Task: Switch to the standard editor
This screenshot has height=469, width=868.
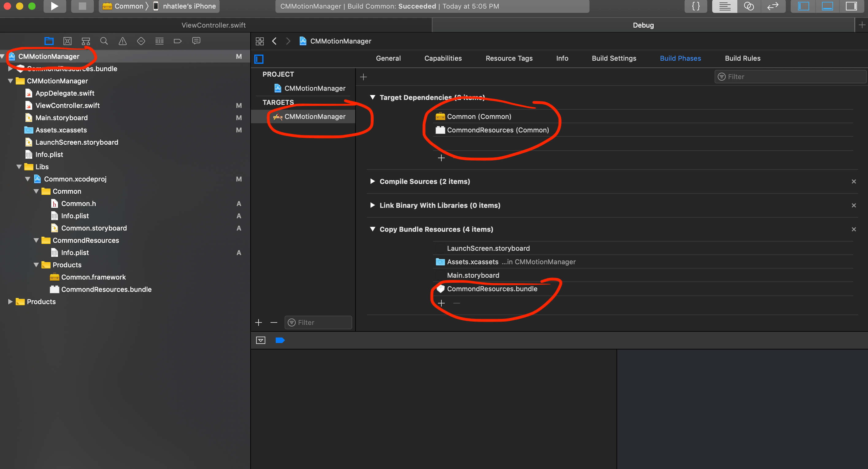Action: (x=724, y=6)
